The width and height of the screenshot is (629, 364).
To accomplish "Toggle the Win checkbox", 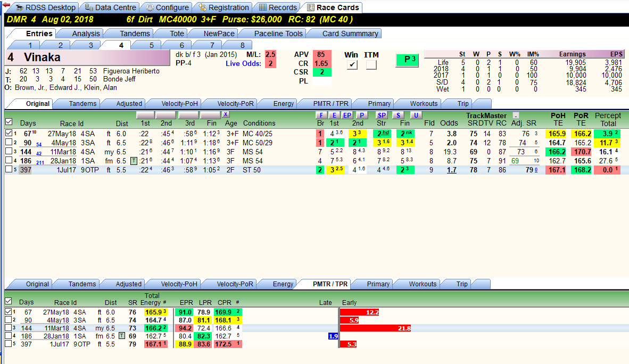I will pos(352,64).
